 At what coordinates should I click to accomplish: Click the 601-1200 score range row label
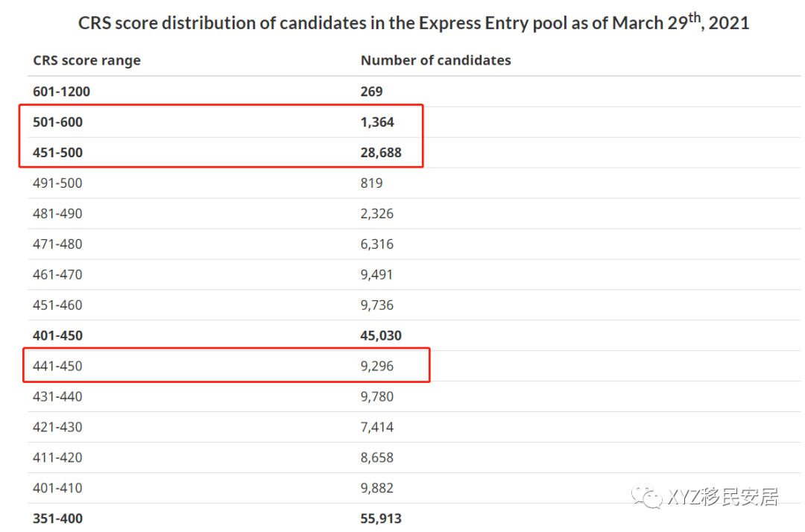(x=61, y=92)
